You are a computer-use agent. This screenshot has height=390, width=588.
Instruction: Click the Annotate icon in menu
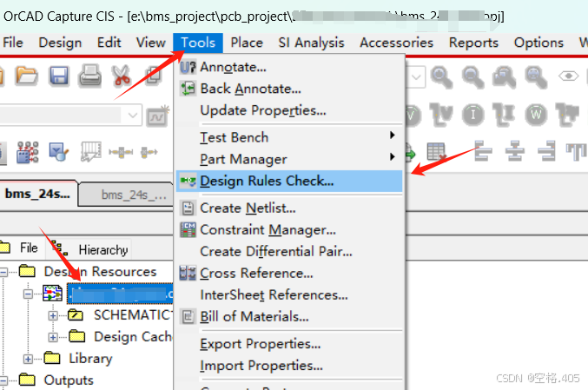[188, 67]
